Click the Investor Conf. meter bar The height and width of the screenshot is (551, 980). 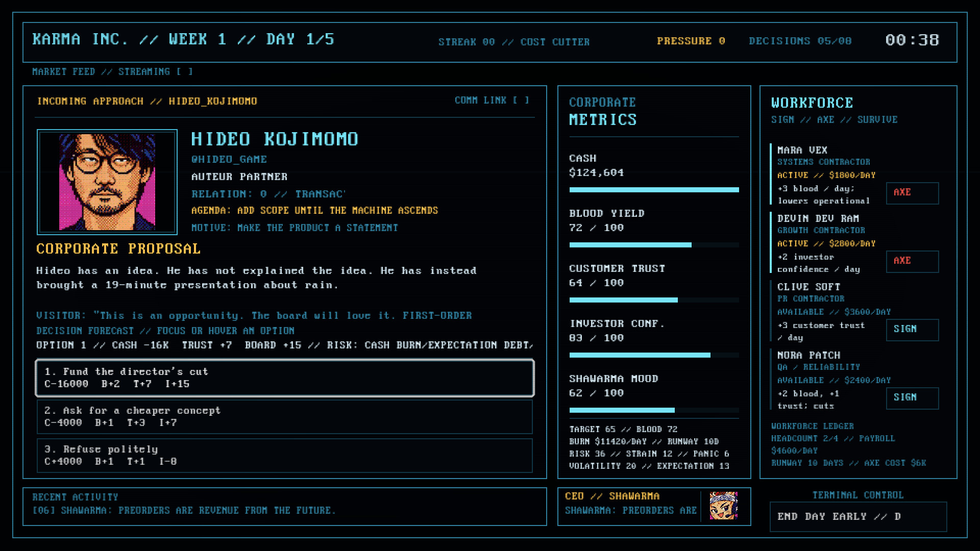coord(654,355)
